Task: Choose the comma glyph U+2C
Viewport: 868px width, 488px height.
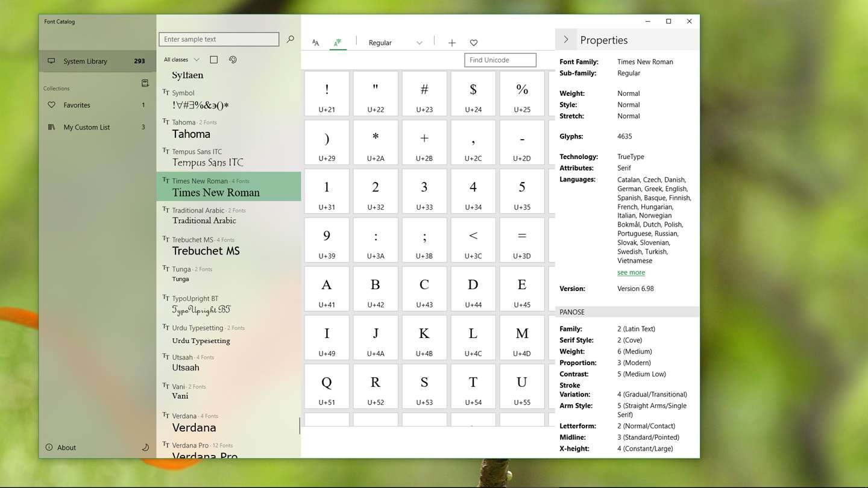Action: tap(473, 142)
